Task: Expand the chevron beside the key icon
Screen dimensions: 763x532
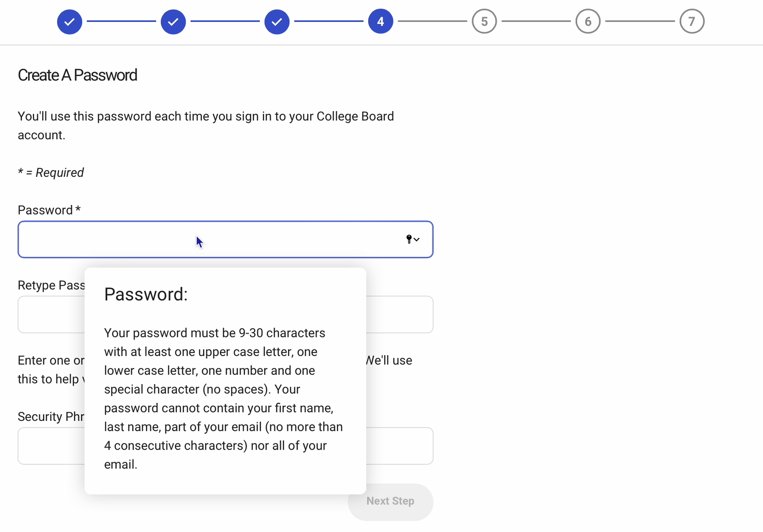Action: 417,239
